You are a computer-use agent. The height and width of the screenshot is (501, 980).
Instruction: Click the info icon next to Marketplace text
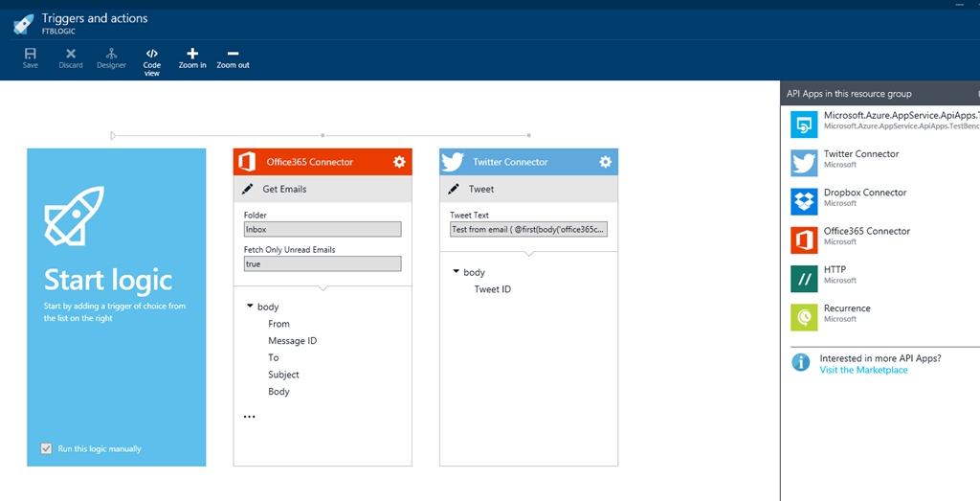click(801, 363)
